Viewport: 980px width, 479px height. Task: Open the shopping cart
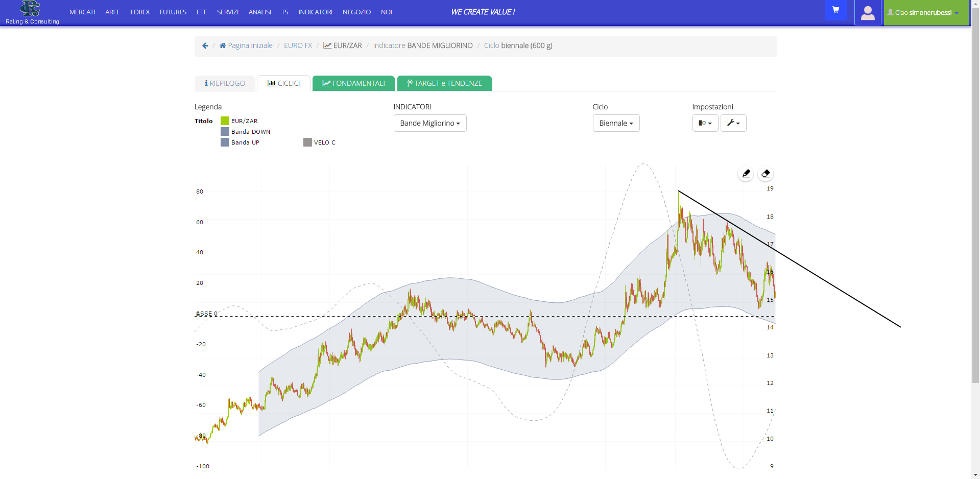point(835,10)
